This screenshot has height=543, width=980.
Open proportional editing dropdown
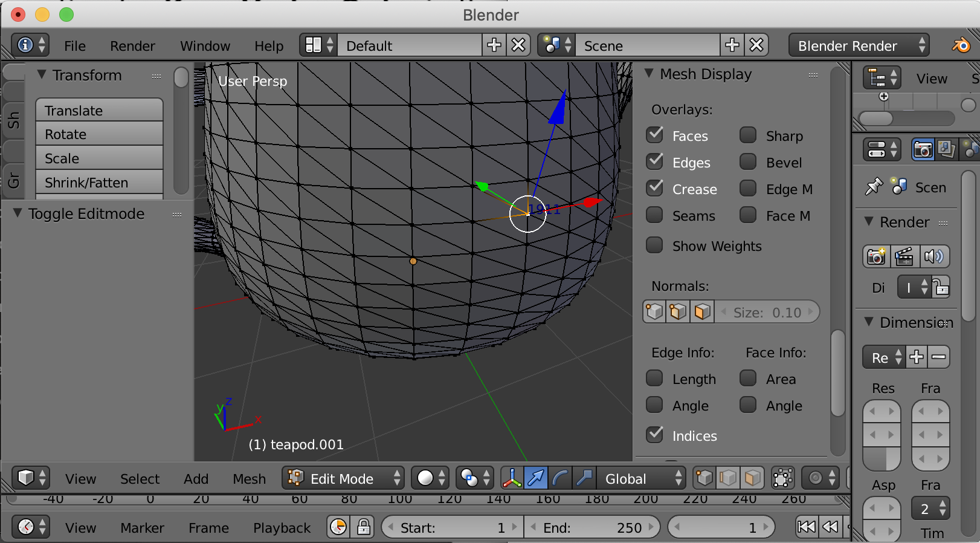point(820,478)
